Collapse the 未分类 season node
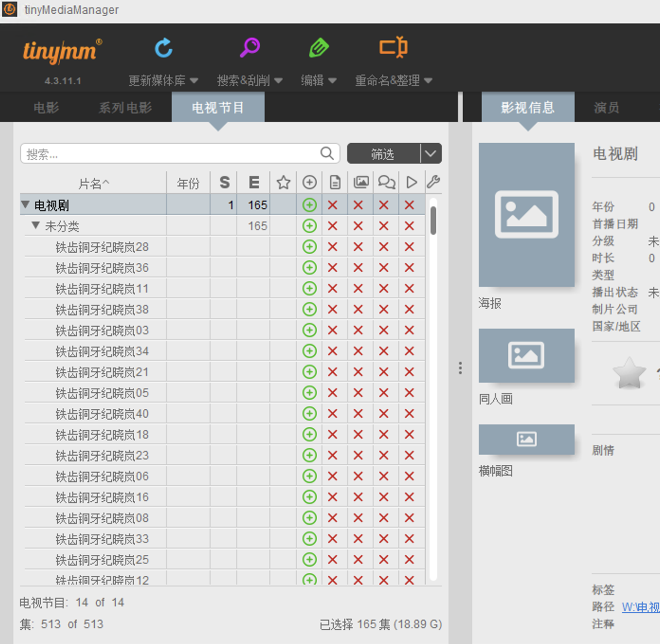 click(36, 226)
